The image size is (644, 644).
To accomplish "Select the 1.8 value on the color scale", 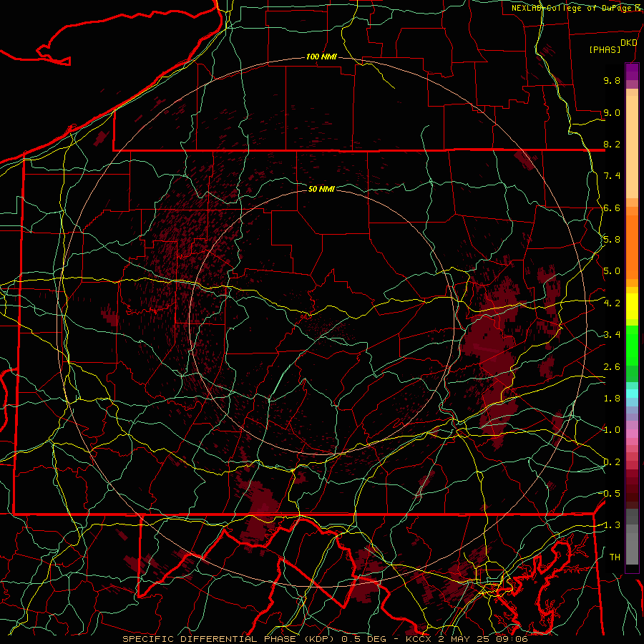I will [x=612, y=399].
